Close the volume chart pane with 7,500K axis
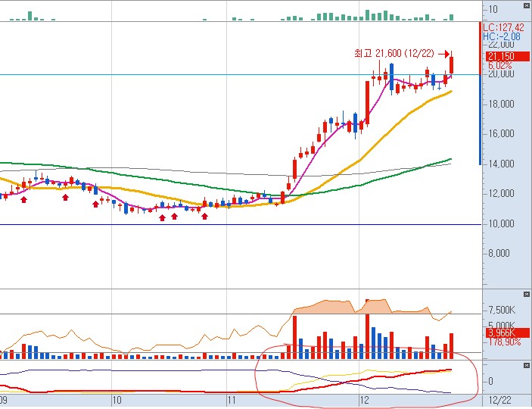Image resolution: width=532 pixels, height=409 pixels. (x=526, y=294)
